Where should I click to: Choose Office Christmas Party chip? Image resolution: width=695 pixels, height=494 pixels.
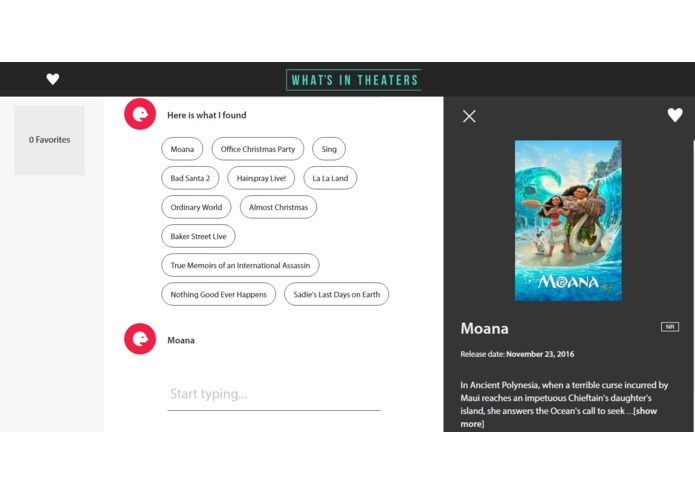coord(258,149)
